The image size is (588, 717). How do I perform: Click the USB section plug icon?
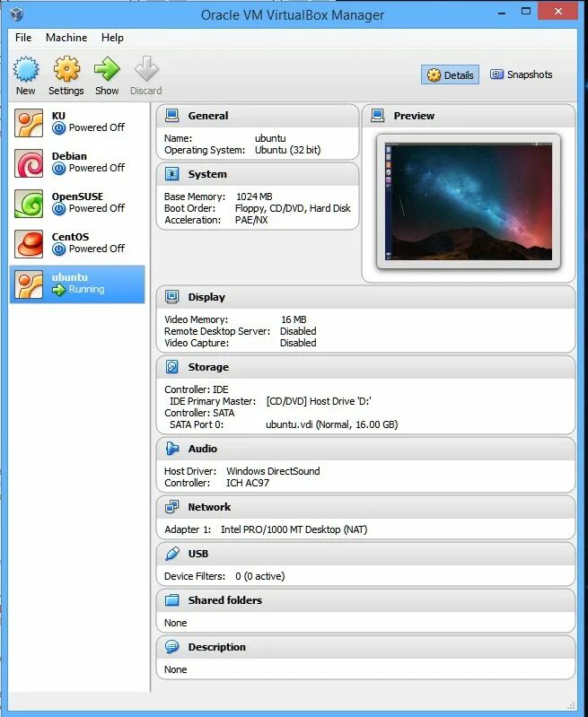pos(172,554)
